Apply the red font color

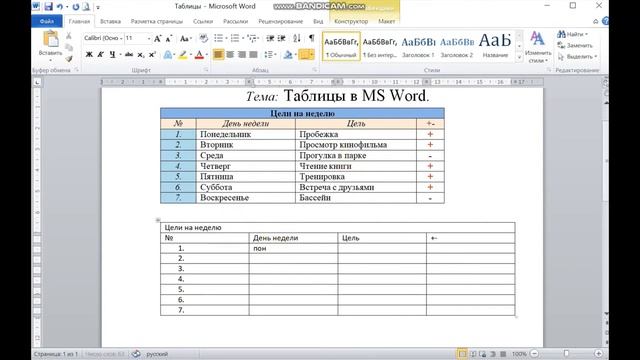pos(199,54)
